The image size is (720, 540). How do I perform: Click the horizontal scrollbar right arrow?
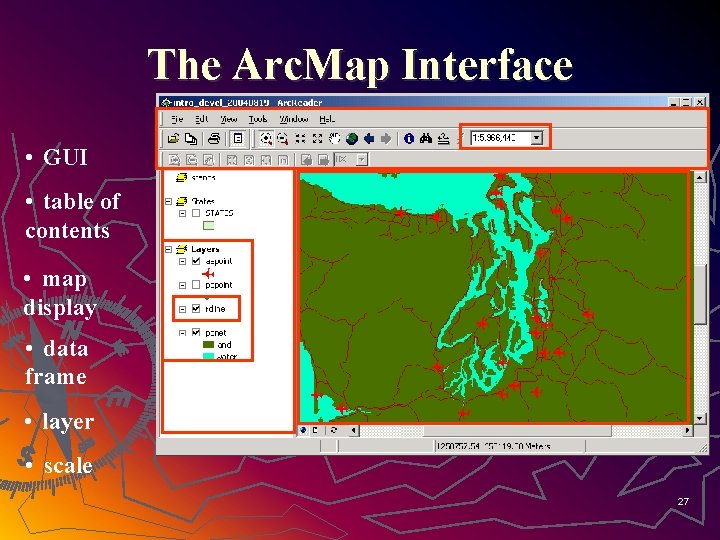click(x=687, y=430)
